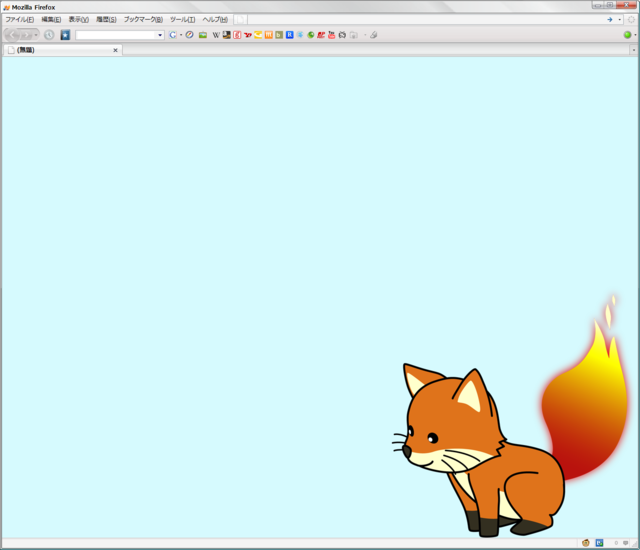This screenshot has height=550, width=640.
Task: Go forward with the forward arrow button
Action: [26, 35]
